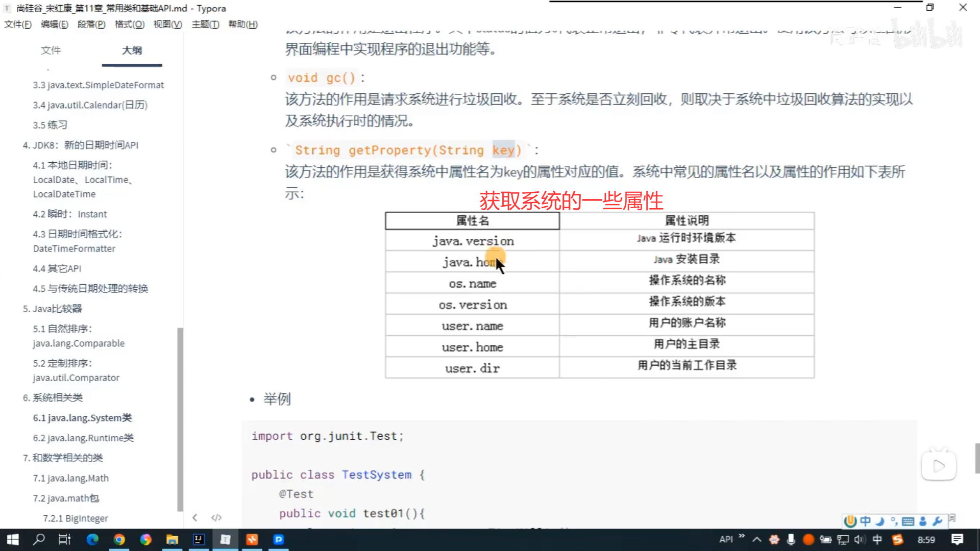Open the IME soft keyboard icon
Screen dimensions: 980x551
[x=908, y=521]
